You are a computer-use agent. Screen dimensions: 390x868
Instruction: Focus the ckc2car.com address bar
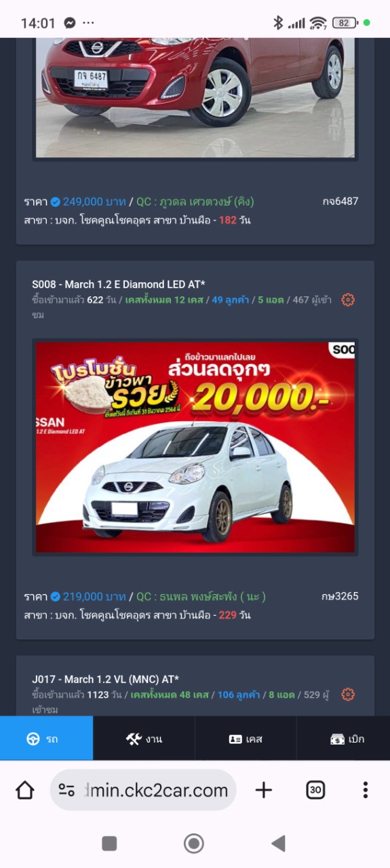(143, 790)
